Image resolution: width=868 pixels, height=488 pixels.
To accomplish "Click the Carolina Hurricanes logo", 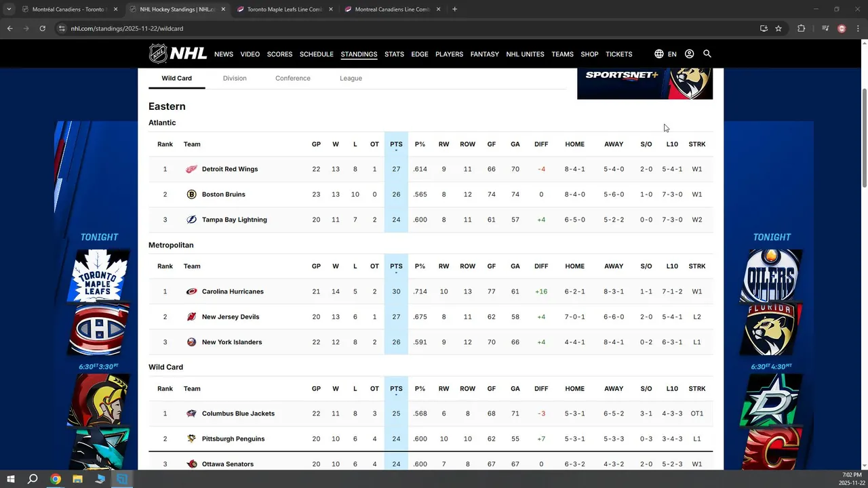I will coord(191,291).
